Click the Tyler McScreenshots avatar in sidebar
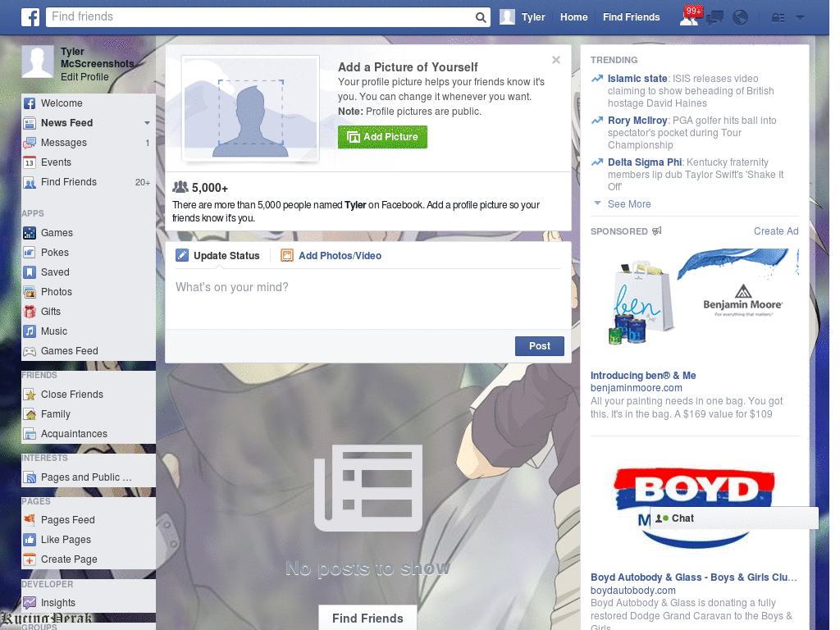This screenshot has width=840, height=630. [38, 62]
